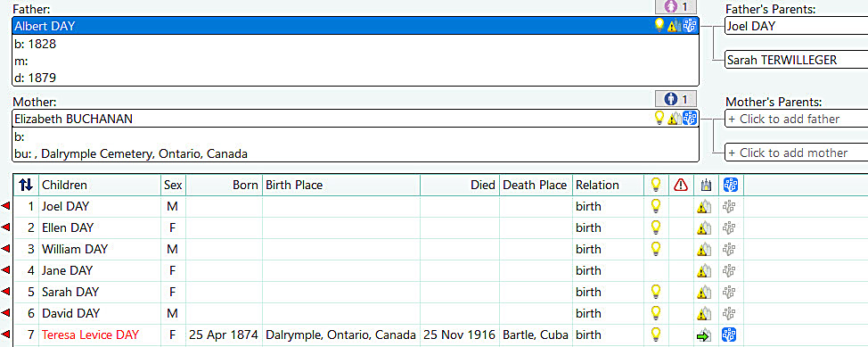Click the temple icon in Ellen DAY's row
Viewport: 868px width, 347px height.
703,228
